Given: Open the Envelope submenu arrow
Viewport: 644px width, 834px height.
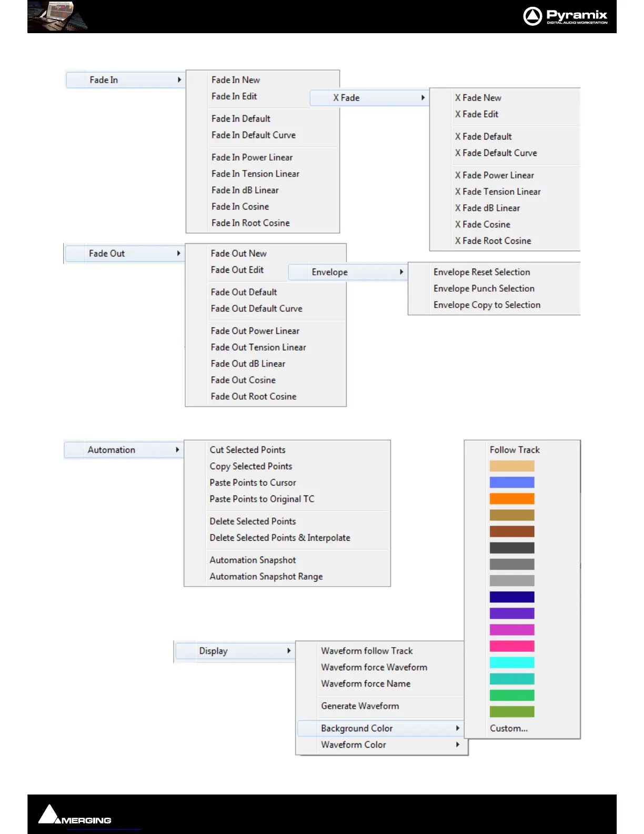Looking at the screenshot, I should (401, 272).
